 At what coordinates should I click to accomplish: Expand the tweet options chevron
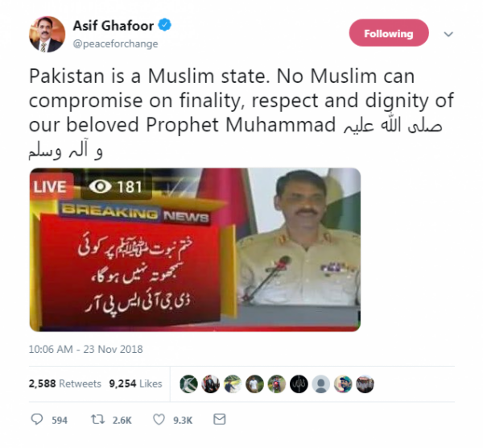(448, 34)
